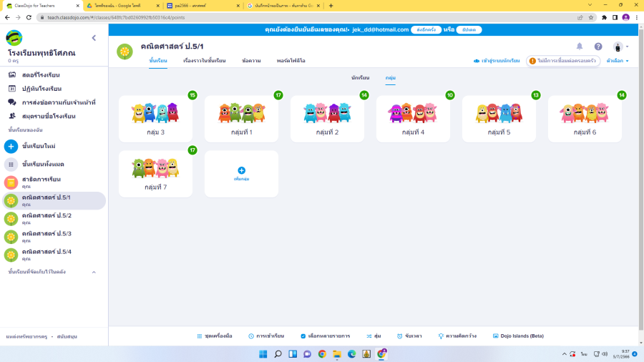Open the กลุ่มที่ 1 group card

[242, 119]
